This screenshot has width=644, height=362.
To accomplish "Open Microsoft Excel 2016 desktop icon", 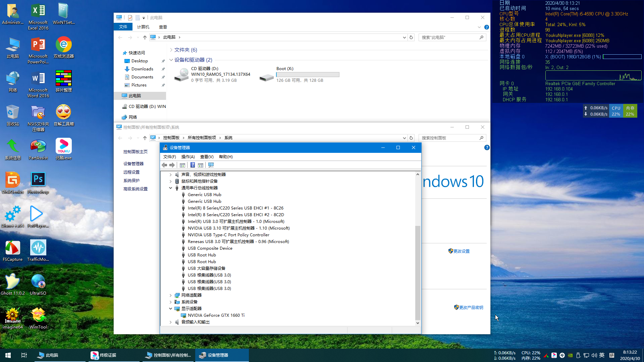I will click(x=38, y=16).
